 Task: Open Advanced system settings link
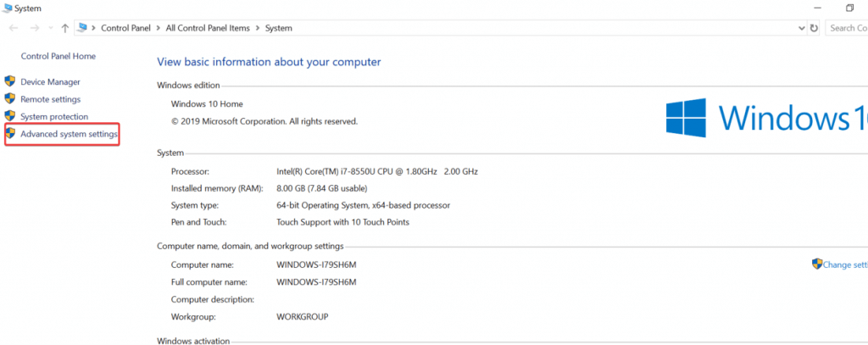click(70, 134)
